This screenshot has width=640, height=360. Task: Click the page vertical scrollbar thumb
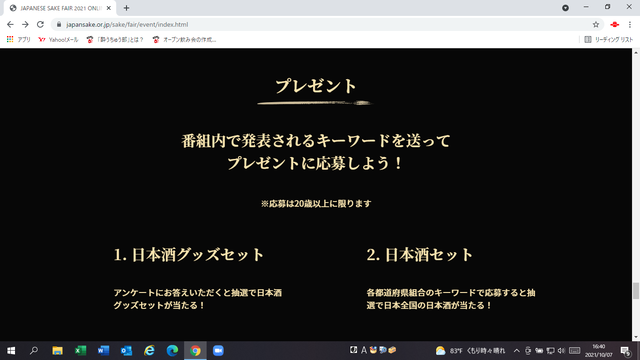tap(636, 291)
